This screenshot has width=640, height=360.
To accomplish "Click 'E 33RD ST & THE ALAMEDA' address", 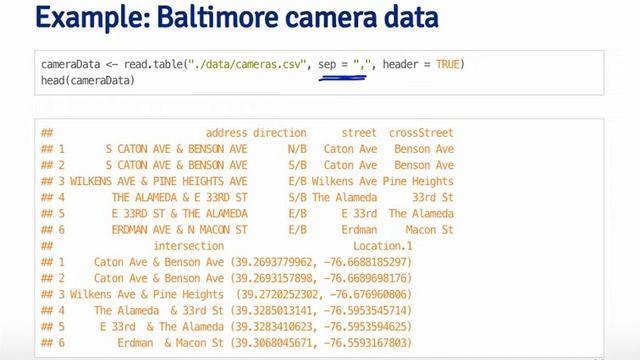I will click(x=180, y=213).
